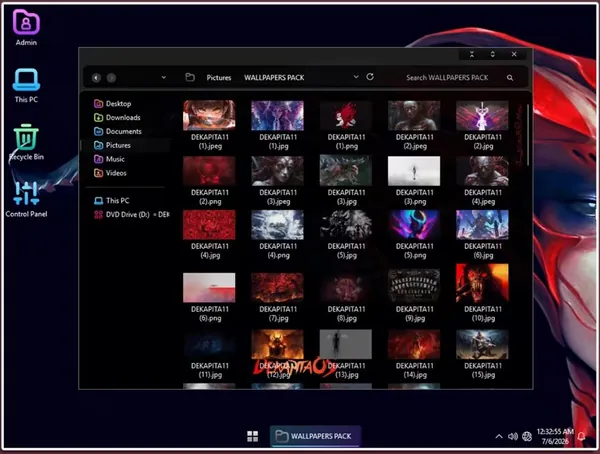Image resolution: width=600 pixels, height=454 pixels.
Task: Open Control Panel desktop icon
Action: pyautogui.click(x=26, y=199)
